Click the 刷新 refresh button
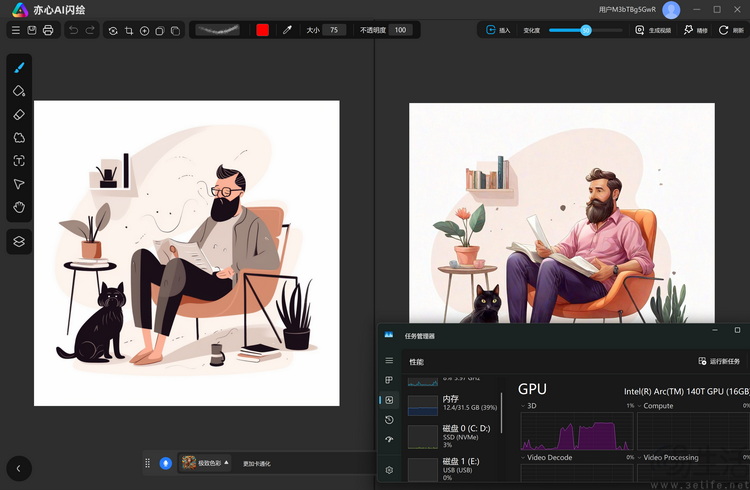 pyautogui.click(x=731, y=30)
